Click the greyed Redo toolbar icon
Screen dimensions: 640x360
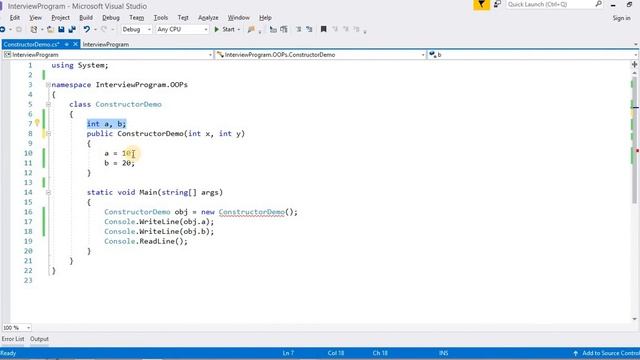tap(104, 29)
